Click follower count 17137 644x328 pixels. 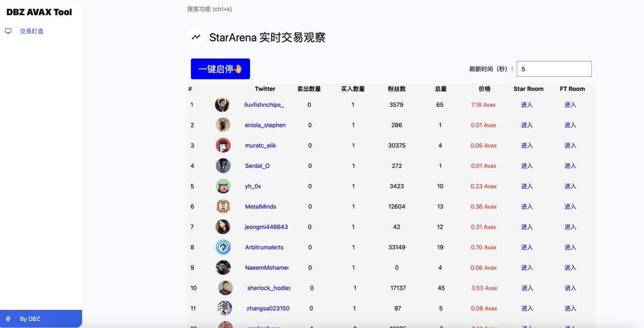tap(398, 288)
